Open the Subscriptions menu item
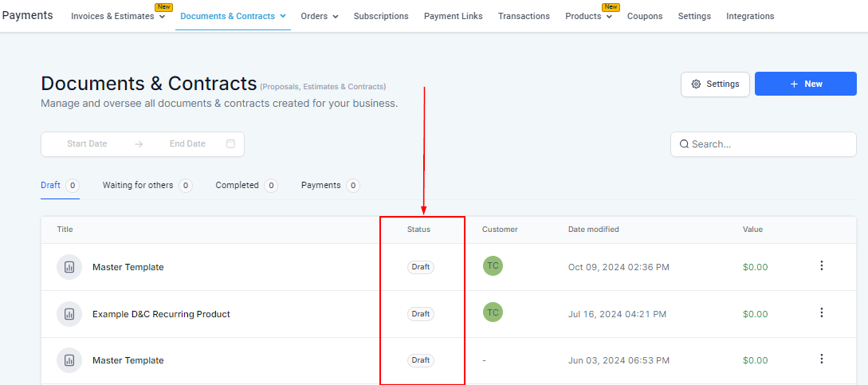 (381, 17)
